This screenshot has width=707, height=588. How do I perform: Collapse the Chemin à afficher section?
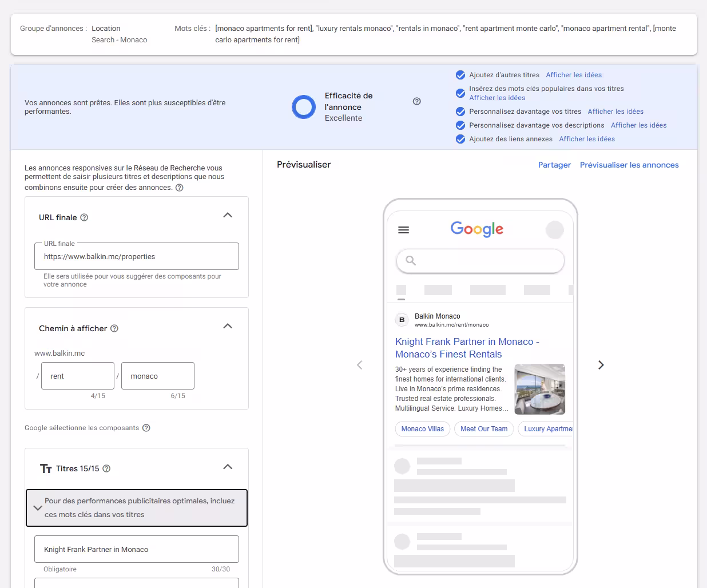[x=227, y=326]
